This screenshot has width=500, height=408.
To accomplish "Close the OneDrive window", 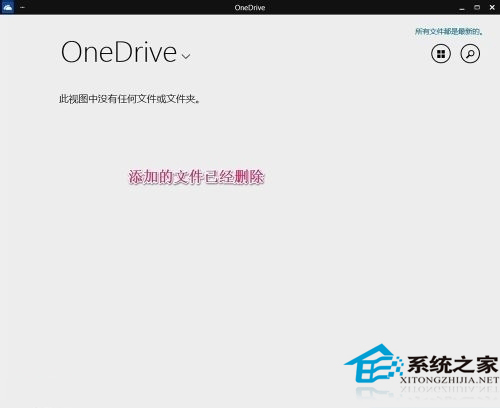I will [x=492, y=7].
